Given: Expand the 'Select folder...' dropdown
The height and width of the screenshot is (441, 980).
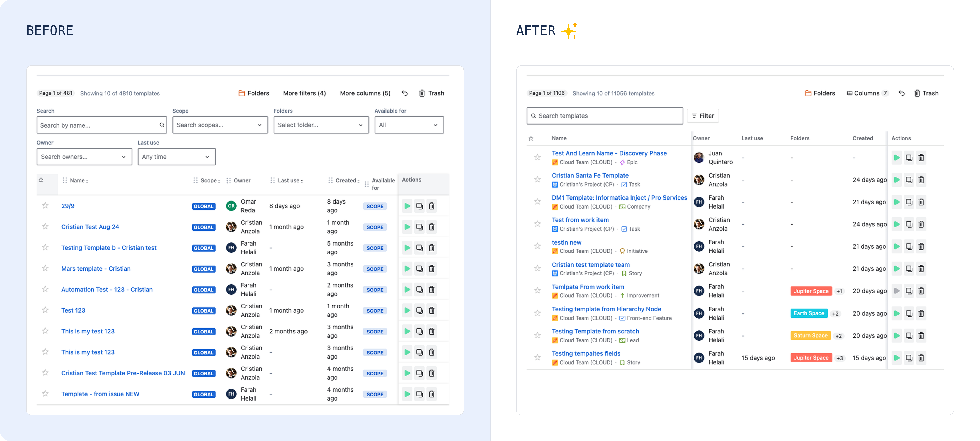Looking at the screenshot, I should [x=321, y=125].
